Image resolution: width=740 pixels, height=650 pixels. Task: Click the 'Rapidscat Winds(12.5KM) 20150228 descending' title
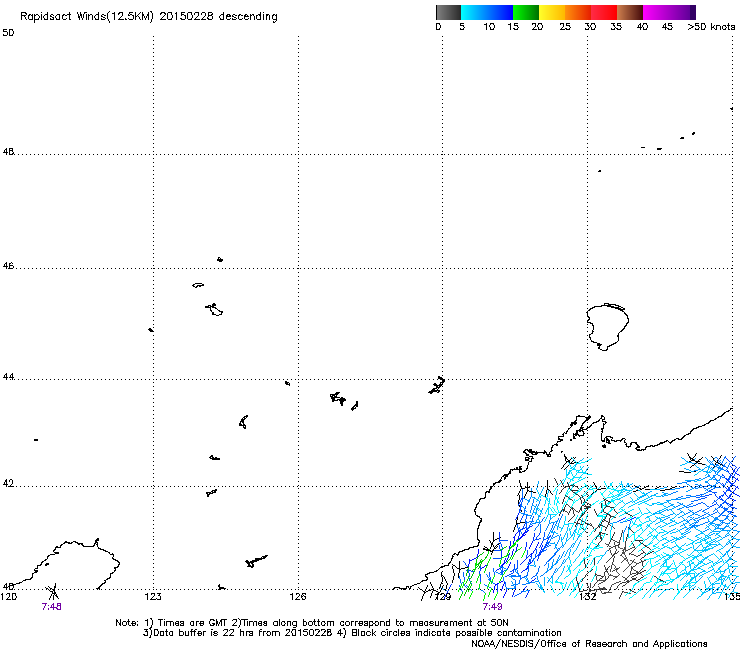point(149,17)
